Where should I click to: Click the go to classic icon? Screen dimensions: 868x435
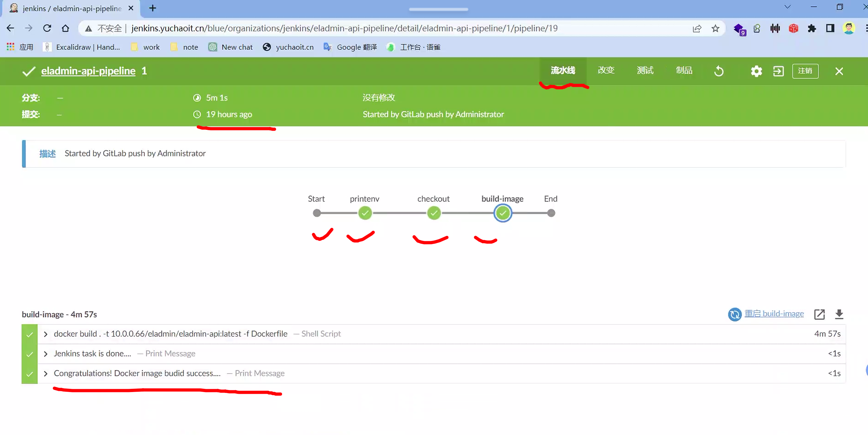coord(778,71)
